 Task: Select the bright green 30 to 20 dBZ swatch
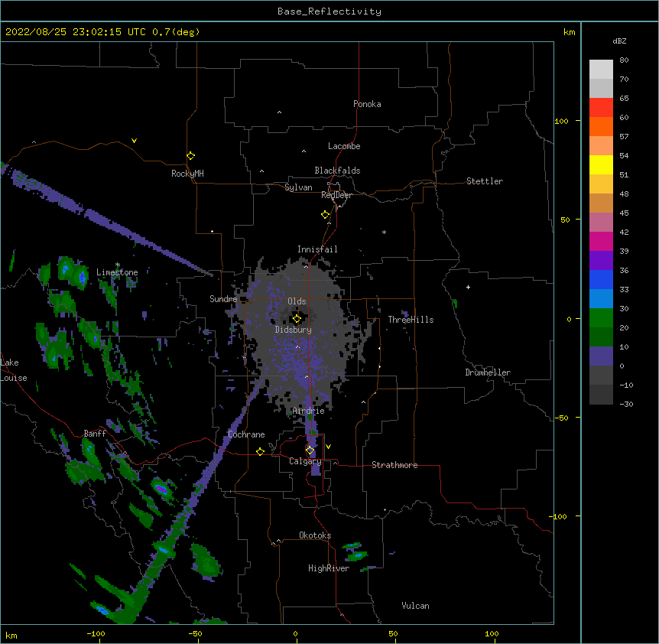(x=601, y=318)
